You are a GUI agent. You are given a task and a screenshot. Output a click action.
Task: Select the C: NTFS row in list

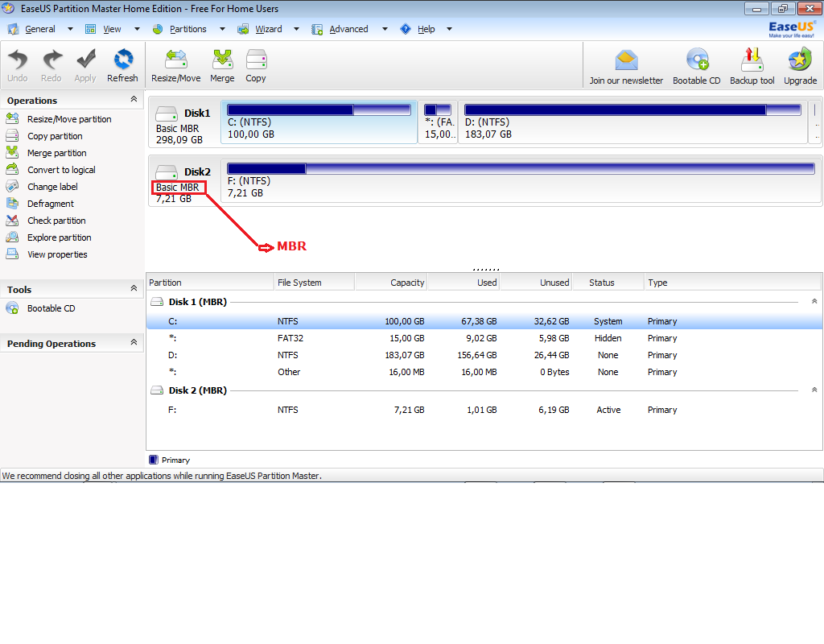[x=484, y=321]
